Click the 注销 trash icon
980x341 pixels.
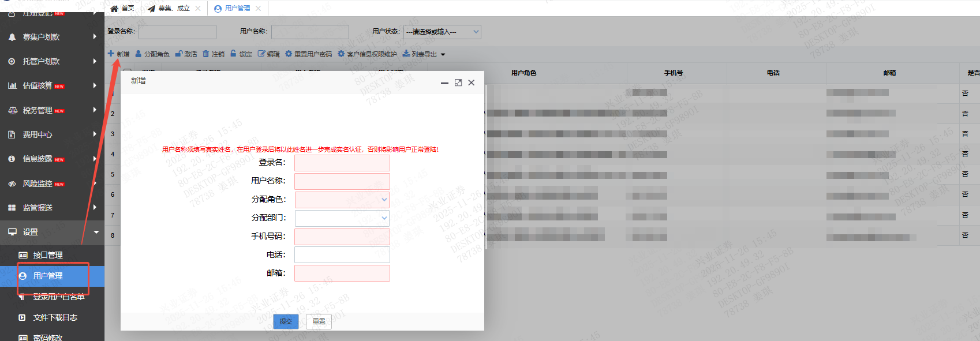pos(206,54)
